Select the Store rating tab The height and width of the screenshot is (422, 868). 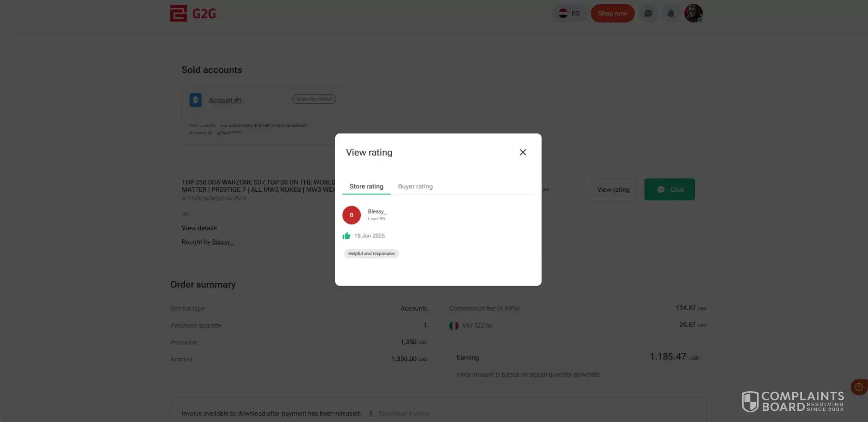tap(366, 186)
